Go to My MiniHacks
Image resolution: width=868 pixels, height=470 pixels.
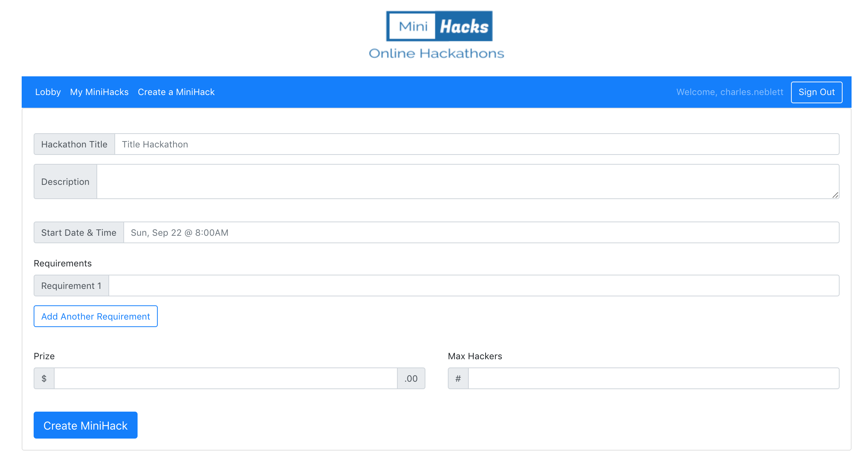tap(99, 92)
